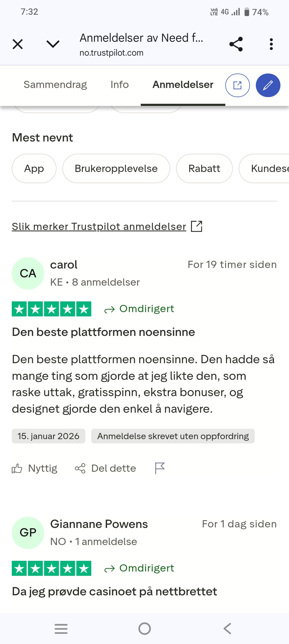Close the browser tab with X
This screenshot has width=289, height=644.
[18, 44]
